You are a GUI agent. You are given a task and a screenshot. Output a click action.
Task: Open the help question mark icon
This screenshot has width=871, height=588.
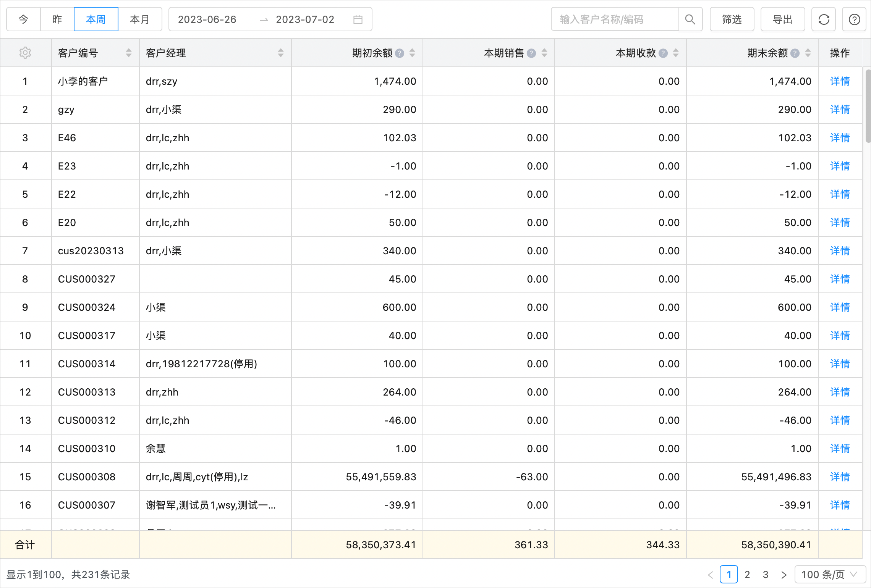click(x=854, y=19)
